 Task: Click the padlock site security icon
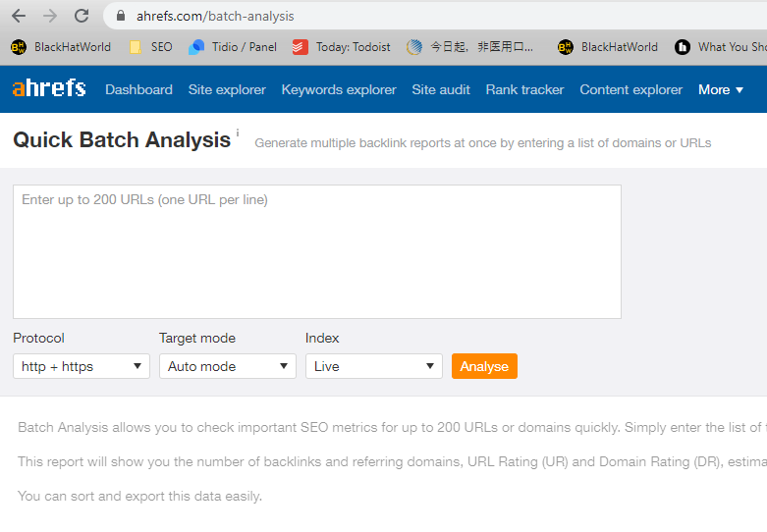point(121,16)
